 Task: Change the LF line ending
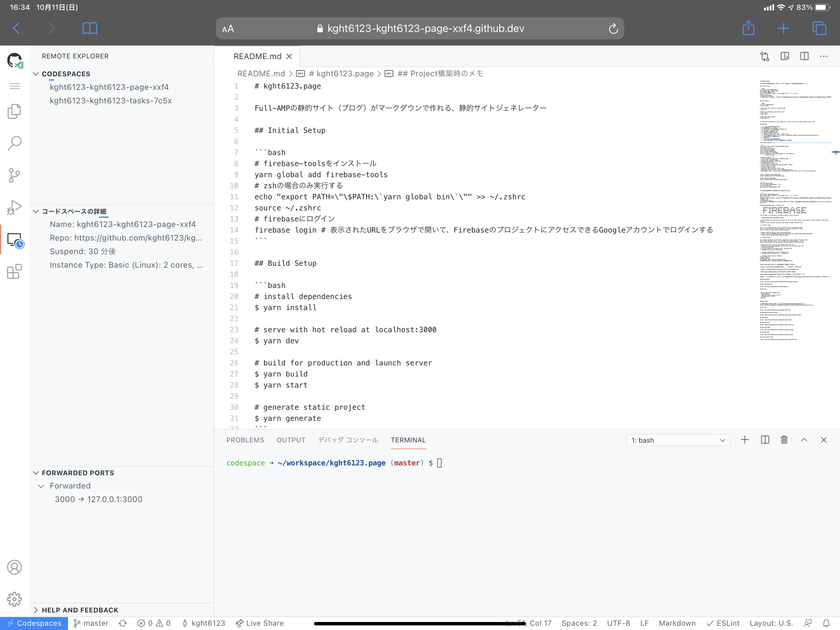tap(644, 623)
